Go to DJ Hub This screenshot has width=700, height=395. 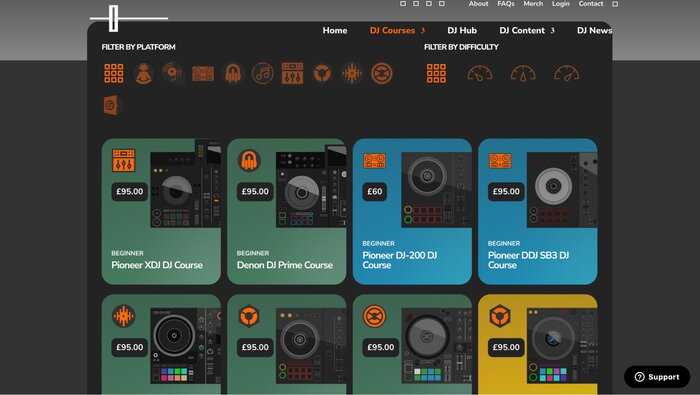462,30
